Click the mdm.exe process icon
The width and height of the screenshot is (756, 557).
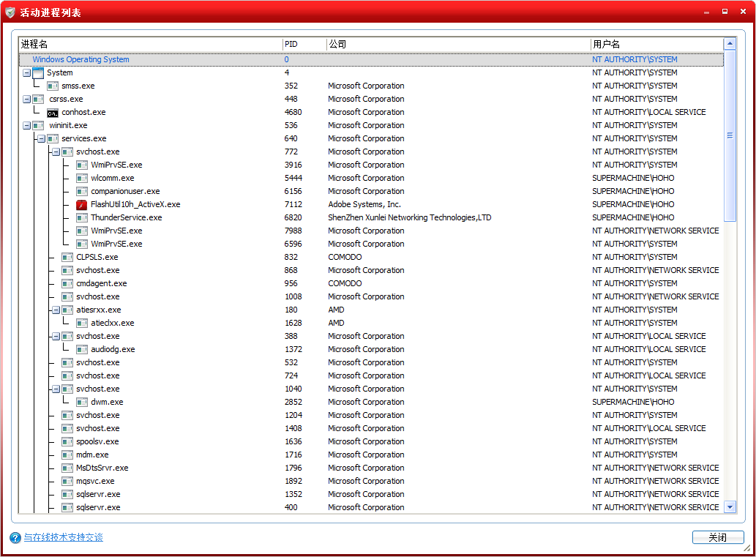(x=67, y=455)
